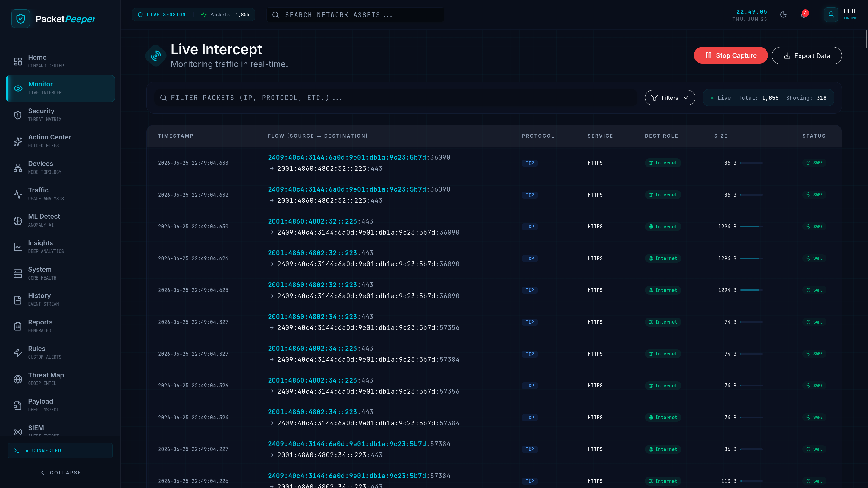Image resolution: width=868 pixels, height=488 pixels.
Task: Toggle dark mode with the moon icon
Action: point(783,15)
